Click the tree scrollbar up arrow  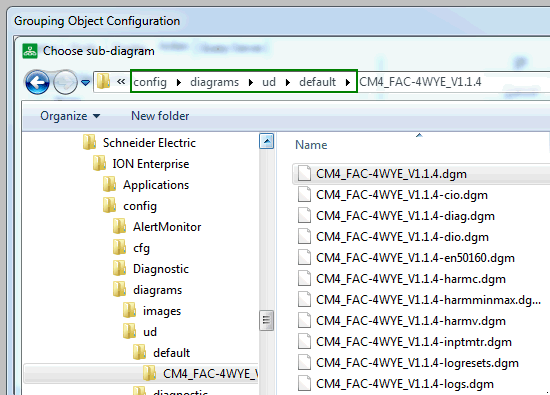coord(267,141)
